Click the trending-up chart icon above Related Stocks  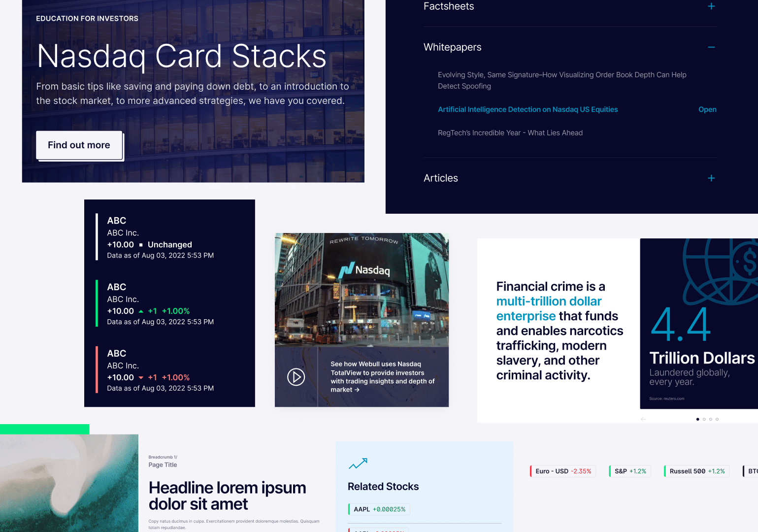click(x=358, y=464)
